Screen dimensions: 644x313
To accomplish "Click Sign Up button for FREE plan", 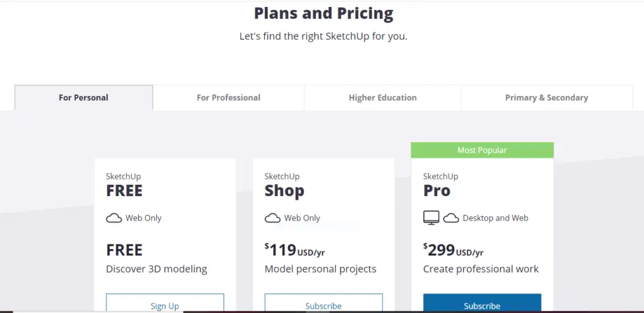I will click(165, 303).
